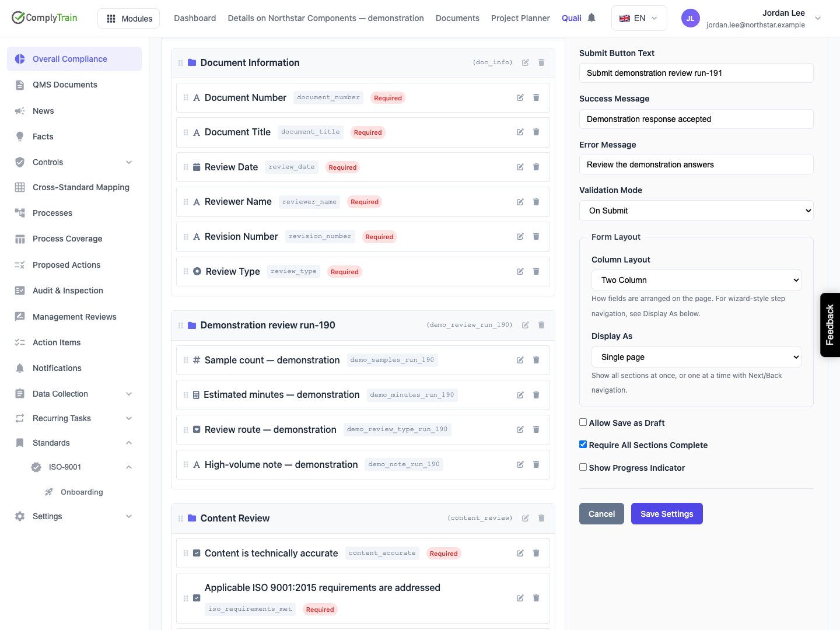Image resolution: width=840 pixels, height=630 pixels.
Task: Select the Quali tab
Action: [x=572, y=18]
